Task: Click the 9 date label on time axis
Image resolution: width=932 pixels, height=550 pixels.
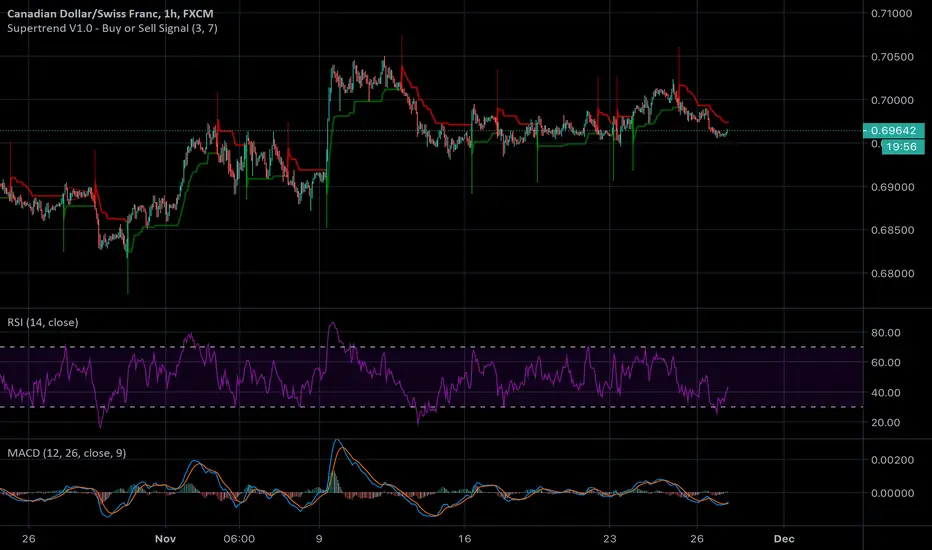Action: (x=319, y=539)
